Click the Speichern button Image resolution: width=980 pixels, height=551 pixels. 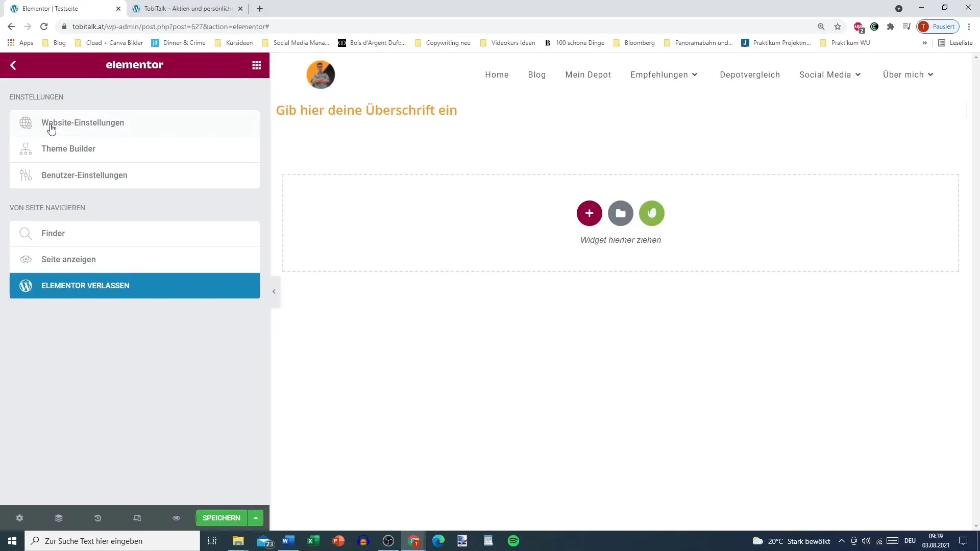221,518
